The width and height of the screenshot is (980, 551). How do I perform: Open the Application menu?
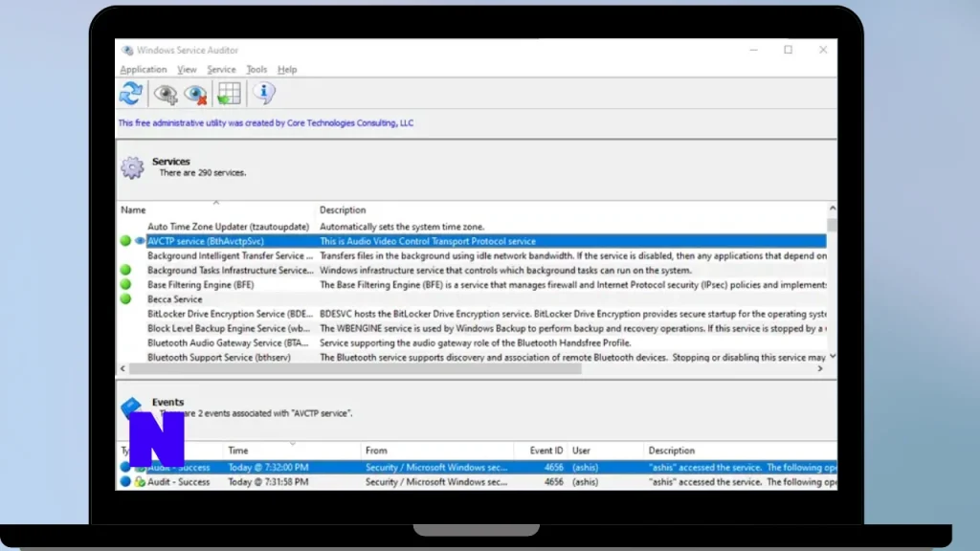click(144, 69)
